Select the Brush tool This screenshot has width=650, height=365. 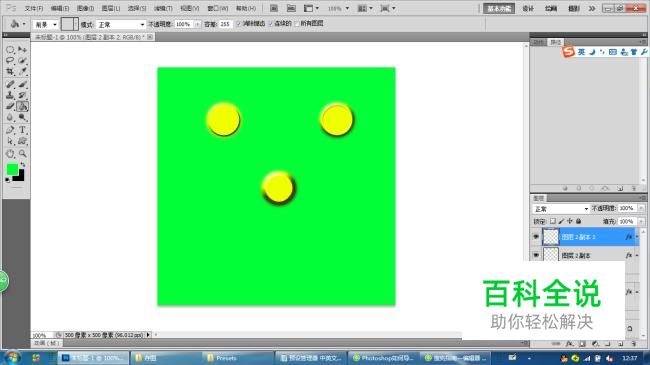[22, 85]
